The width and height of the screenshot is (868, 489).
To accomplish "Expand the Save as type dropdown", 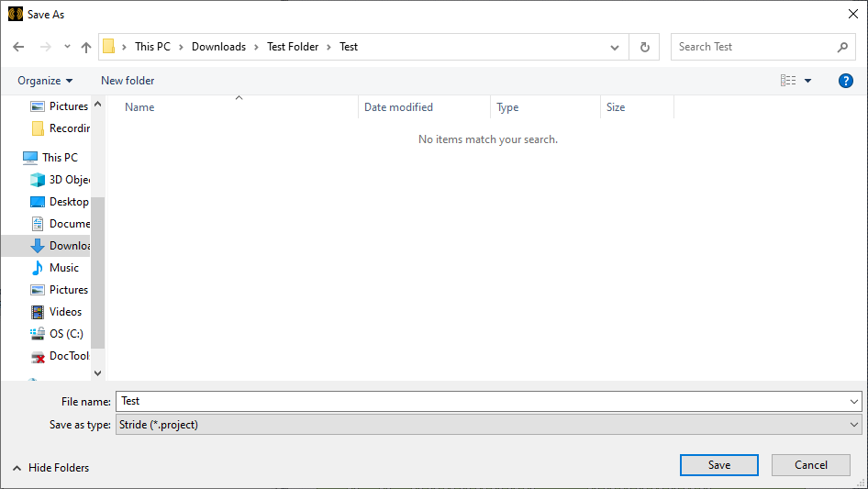I will pos(854,425).
